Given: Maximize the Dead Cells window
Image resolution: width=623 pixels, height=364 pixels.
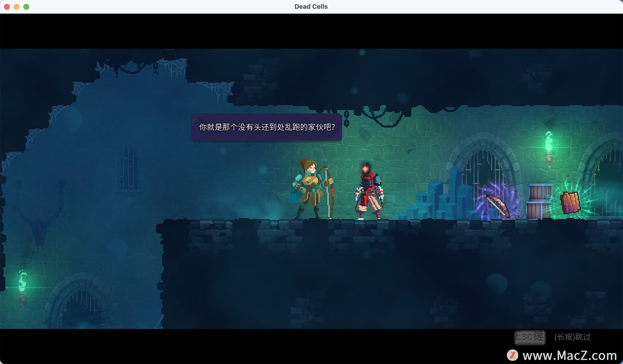Looking at the screenshot, I should pyautogui.click(x=26, y=7).
